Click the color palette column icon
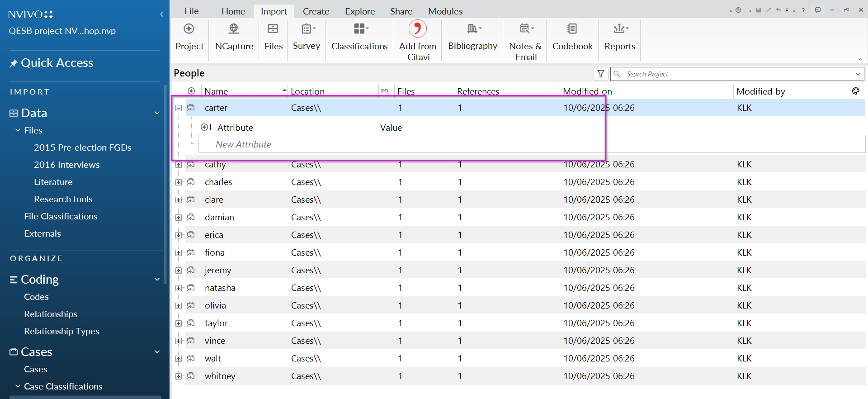This screenshot has width=868, height=399. coord(855,91)
